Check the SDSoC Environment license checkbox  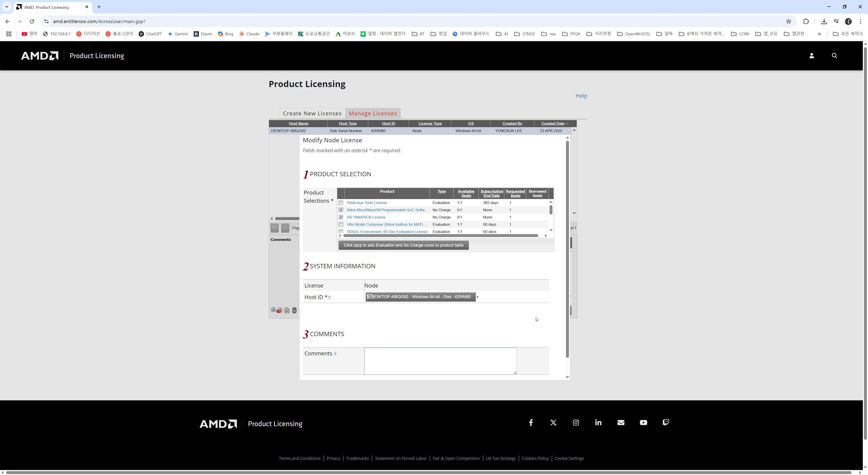pos(341,231)
